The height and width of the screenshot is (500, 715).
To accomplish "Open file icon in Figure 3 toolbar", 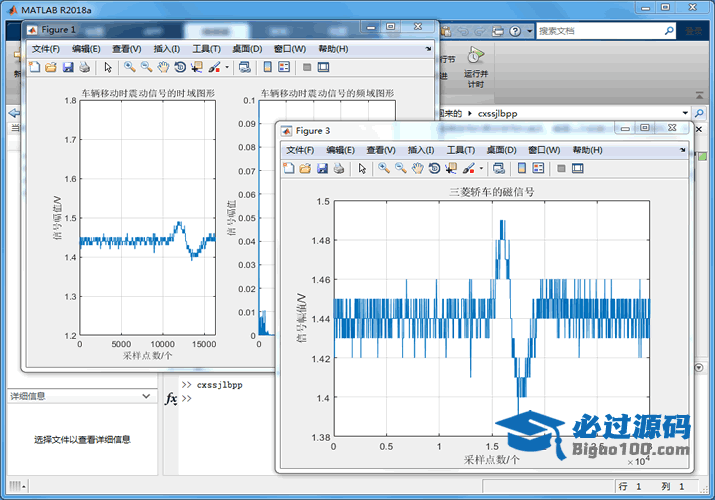I will [306, 169].
